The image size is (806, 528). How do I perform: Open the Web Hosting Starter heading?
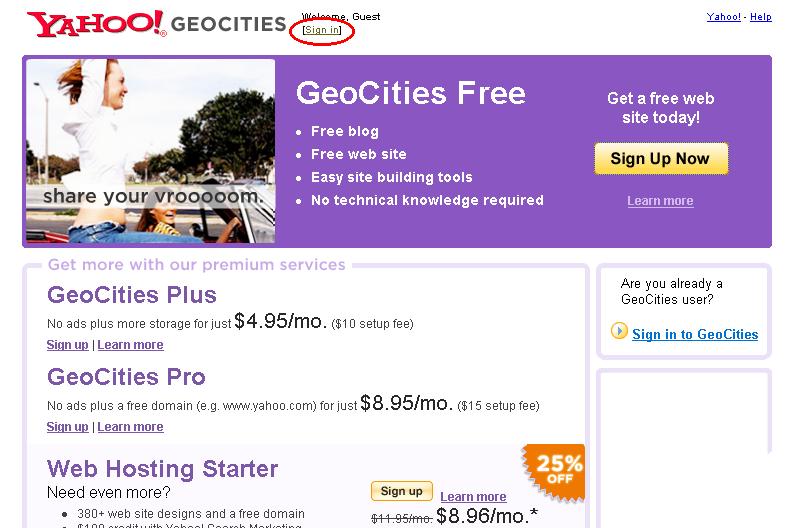pos(163,469)
